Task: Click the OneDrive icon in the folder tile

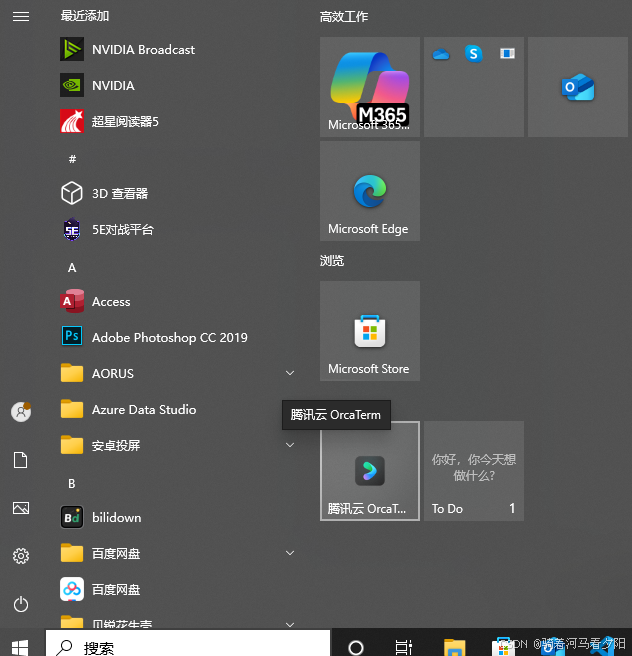Action: (x=441, y=54)
